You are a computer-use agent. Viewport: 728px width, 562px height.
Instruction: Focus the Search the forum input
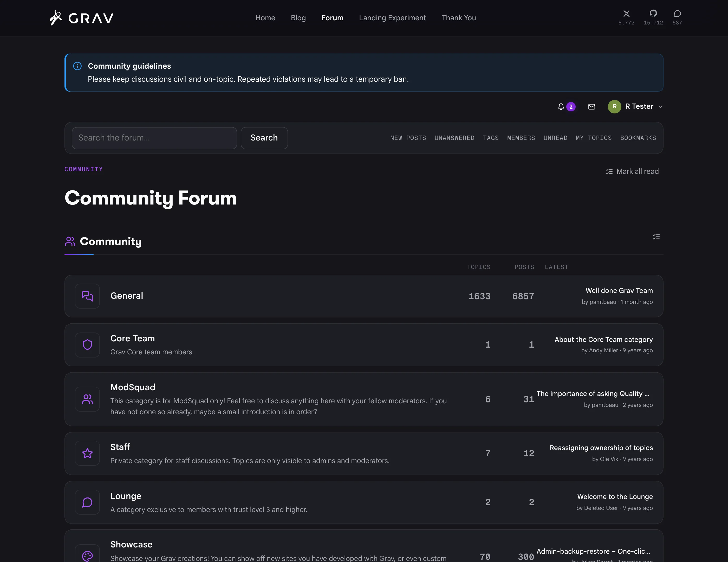(x=154, y=138)
